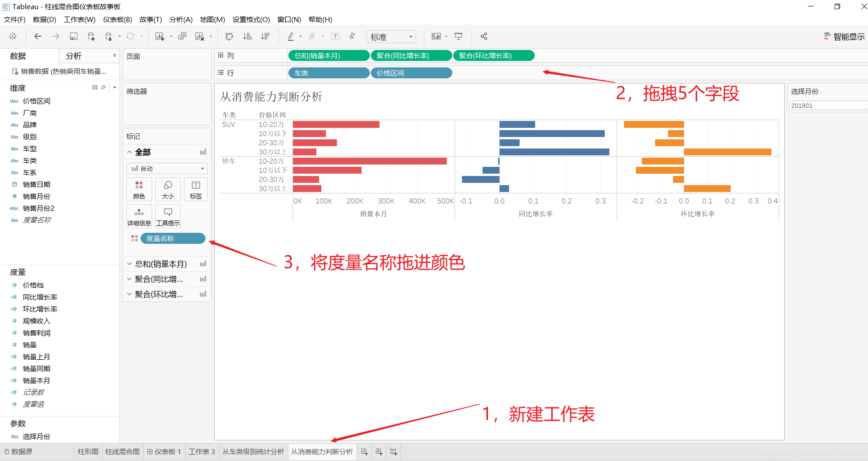The height and width of the screenshot is (461, 868).
Task: Click the 聚合(同比增长率) column pill
Action: click(411, 55)
